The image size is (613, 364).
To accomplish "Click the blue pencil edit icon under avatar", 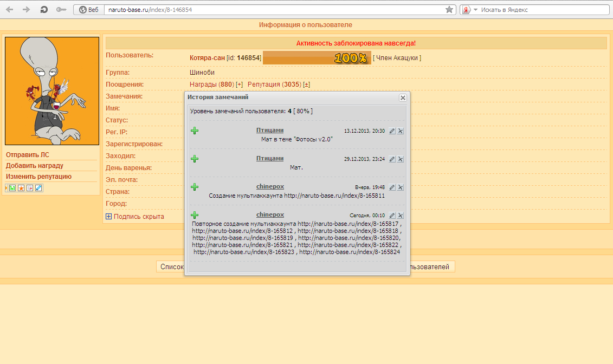I will 38,188.
